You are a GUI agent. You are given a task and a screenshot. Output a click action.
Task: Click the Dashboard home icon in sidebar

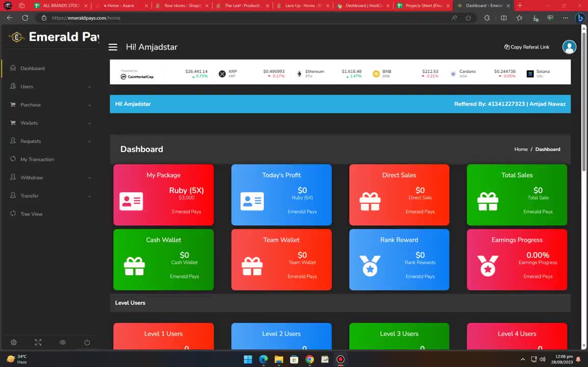click(13, 68)
